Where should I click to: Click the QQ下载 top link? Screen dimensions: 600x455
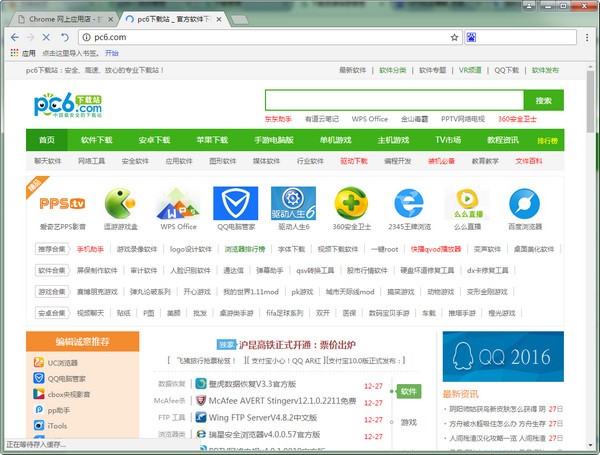click(x=507, y=70)
